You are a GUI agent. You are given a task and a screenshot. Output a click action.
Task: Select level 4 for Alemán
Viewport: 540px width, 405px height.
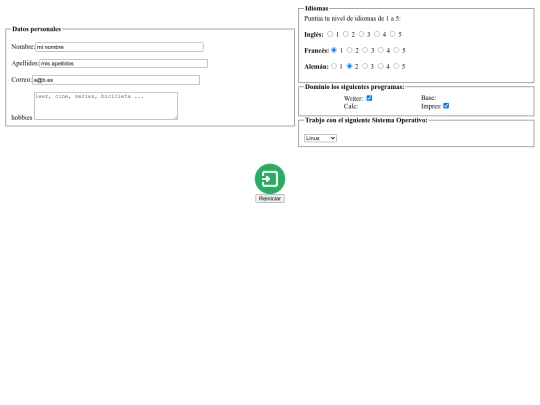click(381, 66)
